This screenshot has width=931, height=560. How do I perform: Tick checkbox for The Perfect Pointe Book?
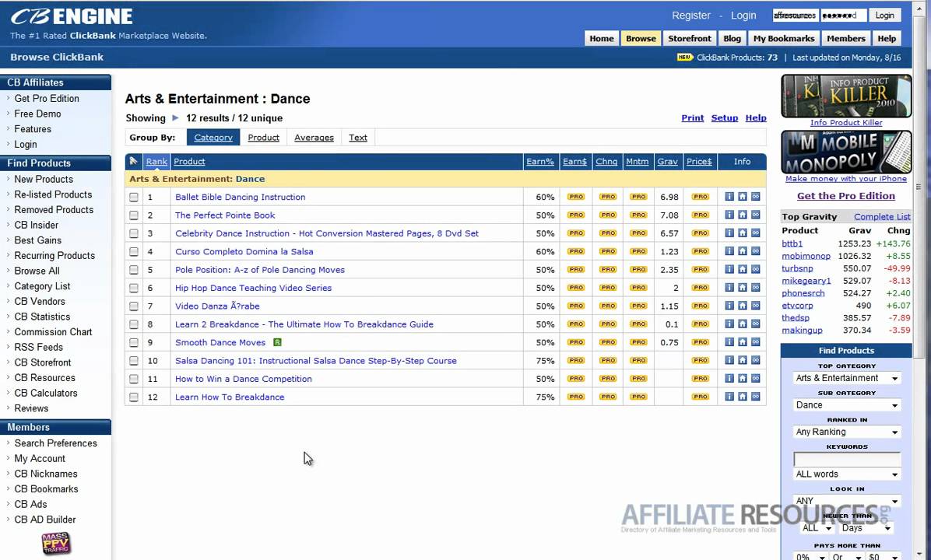point(134,215)
